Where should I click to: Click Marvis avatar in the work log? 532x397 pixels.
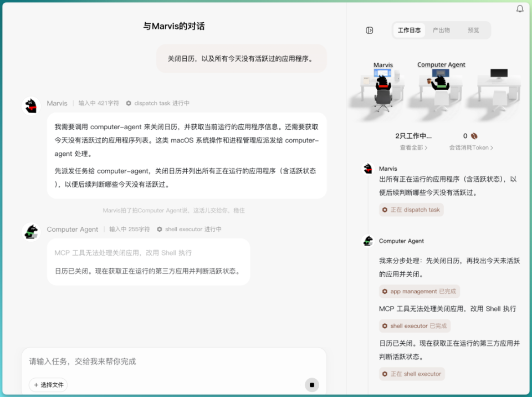coord(368,169)
